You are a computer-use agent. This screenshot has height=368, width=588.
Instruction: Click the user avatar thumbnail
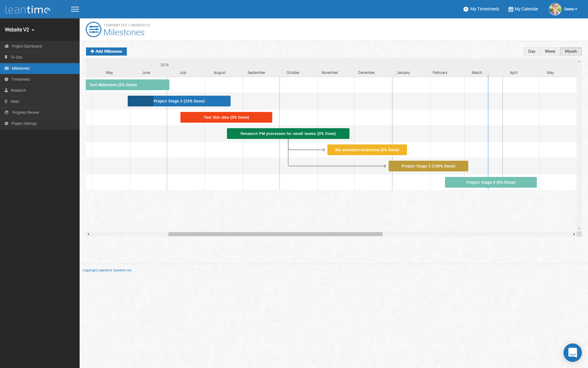click(x=555, y=9)
